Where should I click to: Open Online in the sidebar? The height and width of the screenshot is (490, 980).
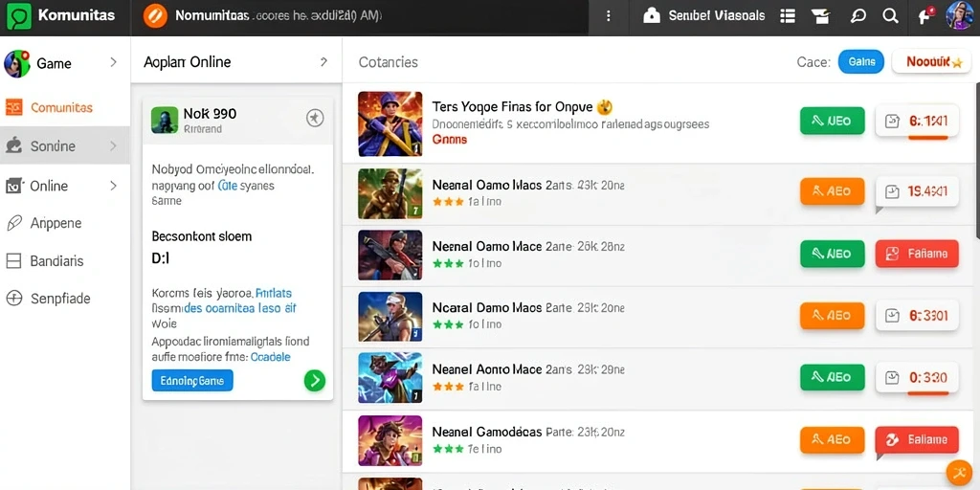49,186
